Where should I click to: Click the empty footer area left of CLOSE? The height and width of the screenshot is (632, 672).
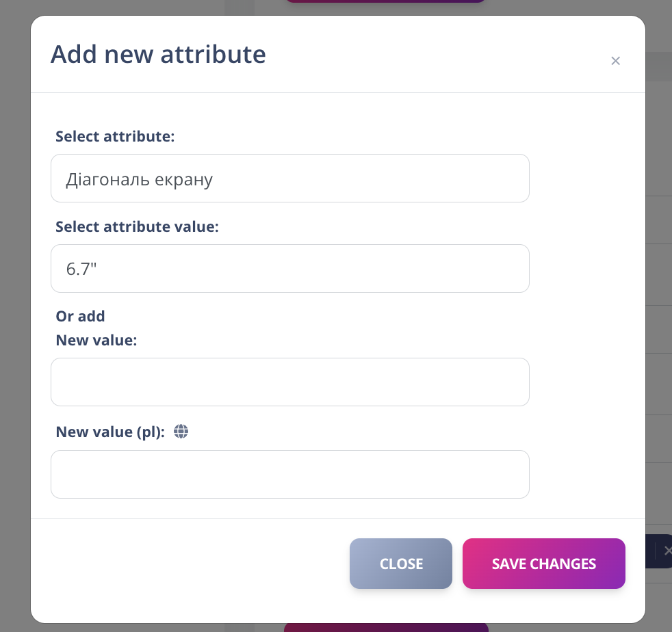pyautogui.click(x=192, y=564)
